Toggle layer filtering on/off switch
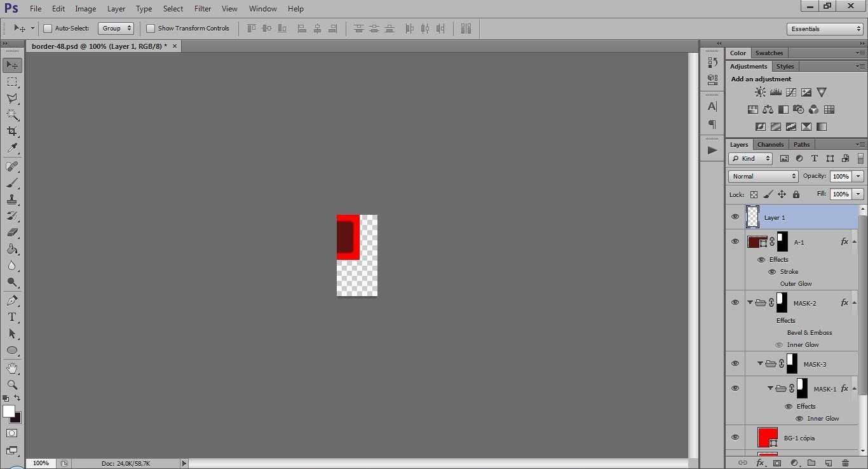The width and height of the screenshot is (868, 469). [860, 159]
